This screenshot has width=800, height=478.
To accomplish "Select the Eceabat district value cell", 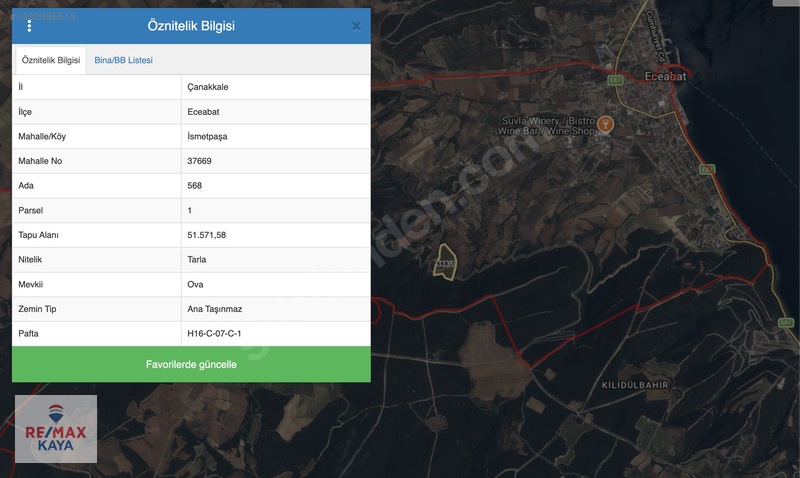I will click(276, 112).
